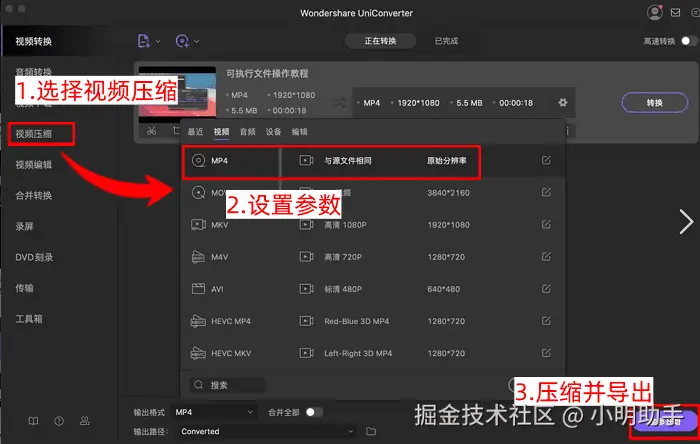Click the video thumbnail preview
Screen dimensions: 700x444
tap(177, 94)
